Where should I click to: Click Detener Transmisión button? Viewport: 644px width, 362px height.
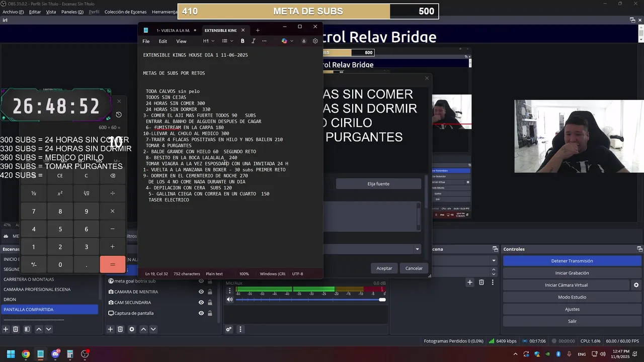click(572, 261)
